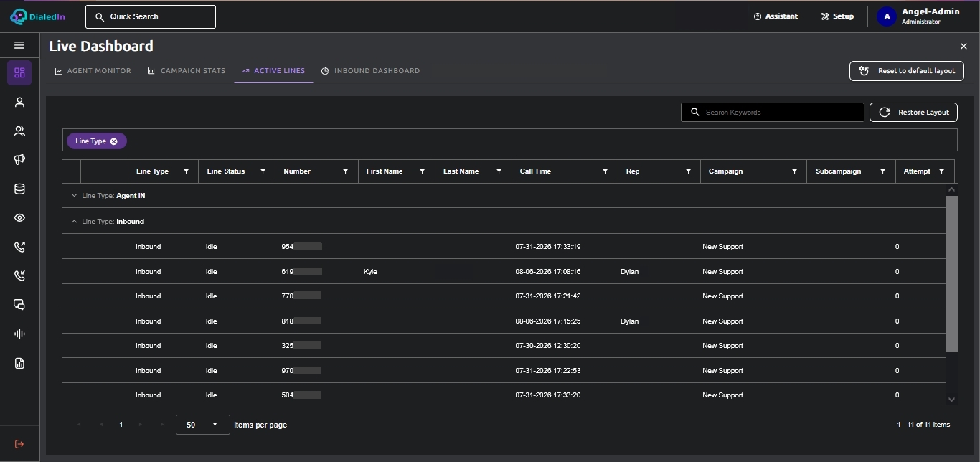Click the number starting with 970

(x=301, y=371)
